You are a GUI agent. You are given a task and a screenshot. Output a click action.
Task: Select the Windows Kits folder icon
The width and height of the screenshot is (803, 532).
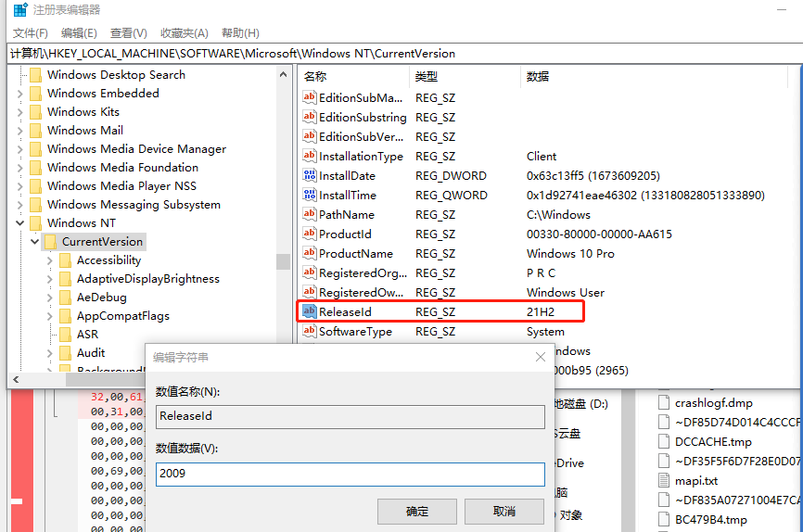[x=36, y=112]
